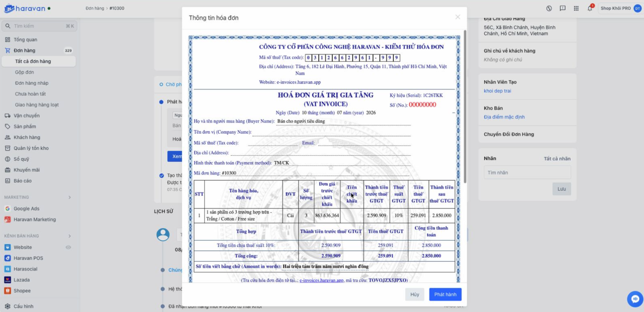Click the Lưu button in Nhãn panel
Viewport: 644px width, 312px height.
pos(562,189)
